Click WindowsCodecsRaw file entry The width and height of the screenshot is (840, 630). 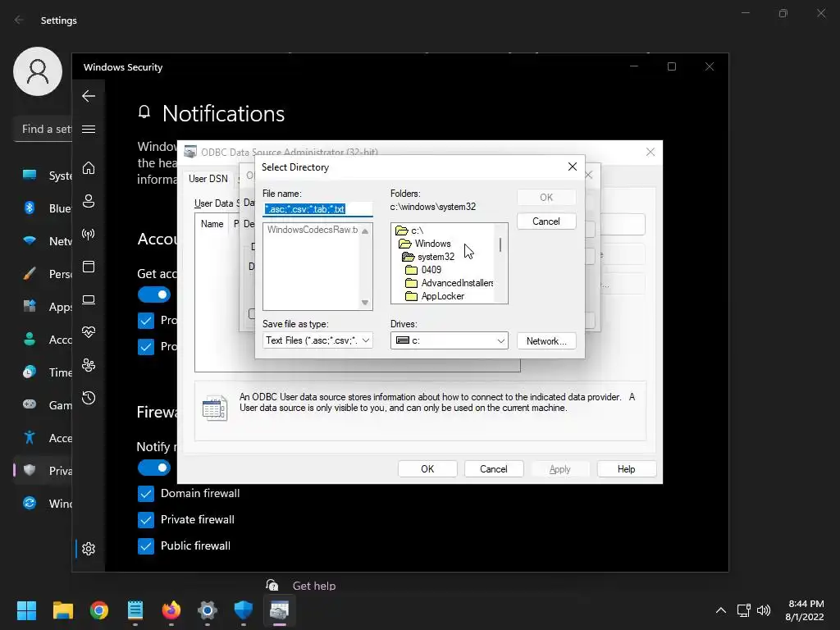click(x=313, y=230)
